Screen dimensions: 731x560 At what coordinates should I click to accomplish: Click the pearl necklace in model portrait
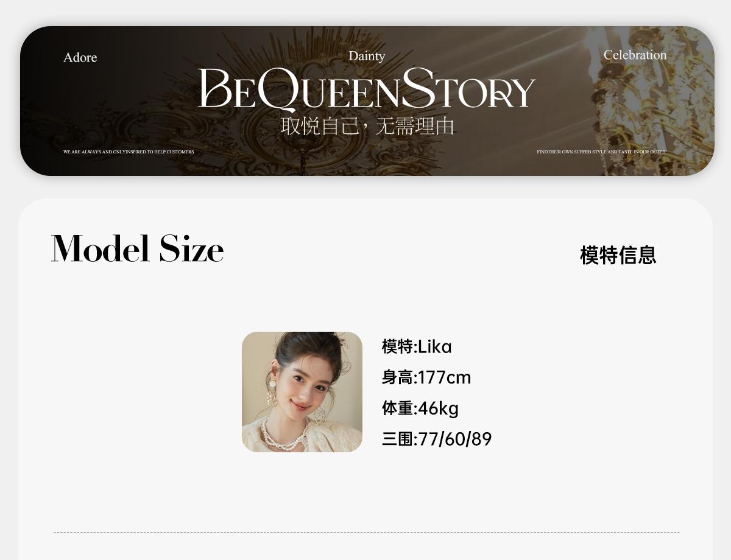point(283,433)
